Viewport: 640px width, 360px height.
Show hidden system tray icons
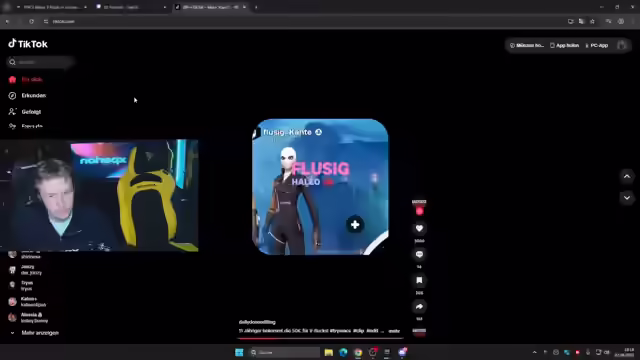tap(534, 352)
